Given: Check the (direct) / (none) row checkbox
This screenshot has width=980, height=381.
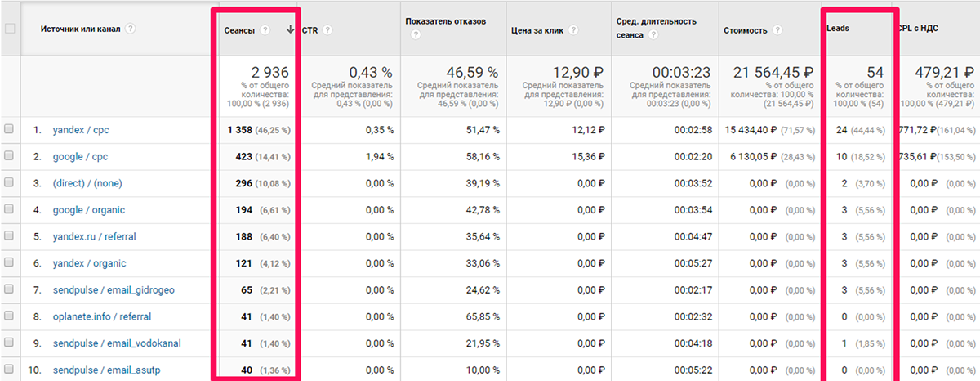Looking at the screenshot, I should pos(9,182).
